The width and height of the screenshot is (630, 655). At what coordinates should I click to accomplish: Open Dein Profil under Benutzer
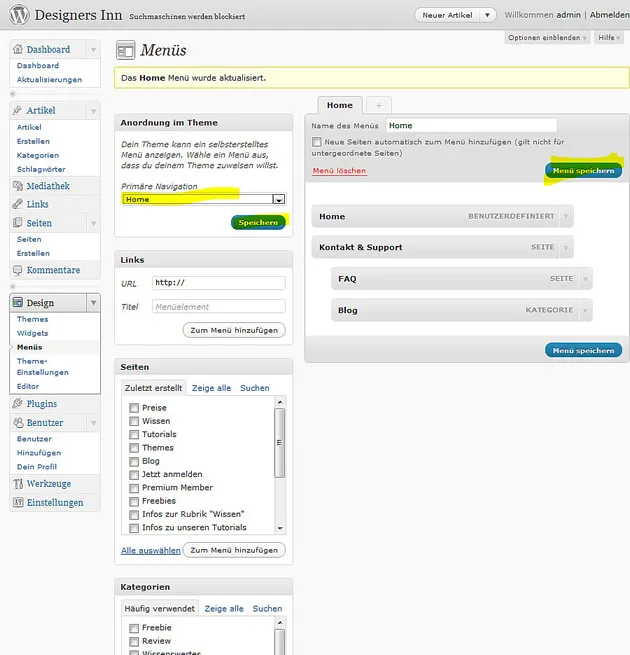(x=37, y=467)
